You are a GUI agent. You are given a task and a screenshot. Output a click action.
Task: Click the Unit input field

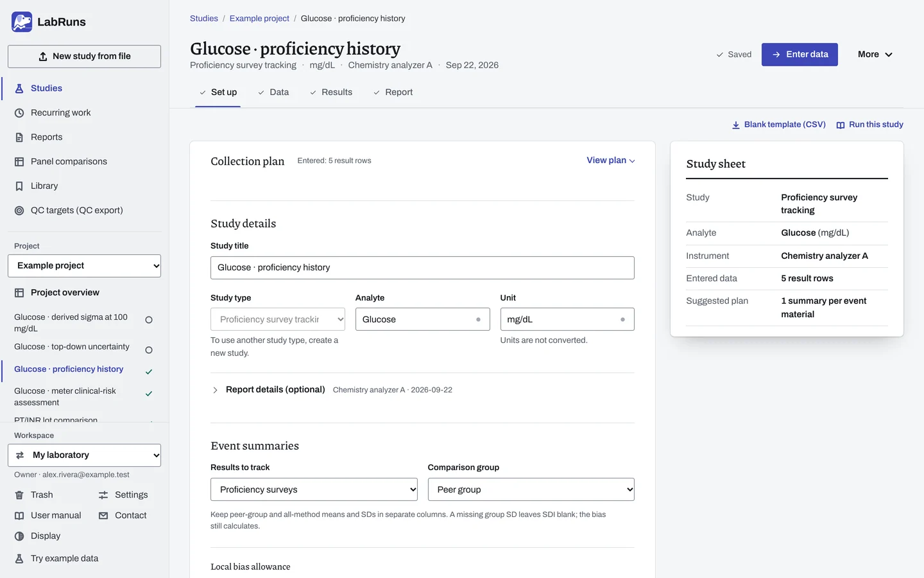567,319
